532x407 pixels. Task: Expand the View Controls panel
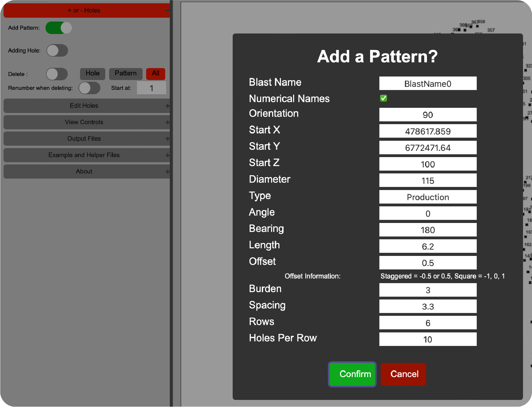pos(84,122)
